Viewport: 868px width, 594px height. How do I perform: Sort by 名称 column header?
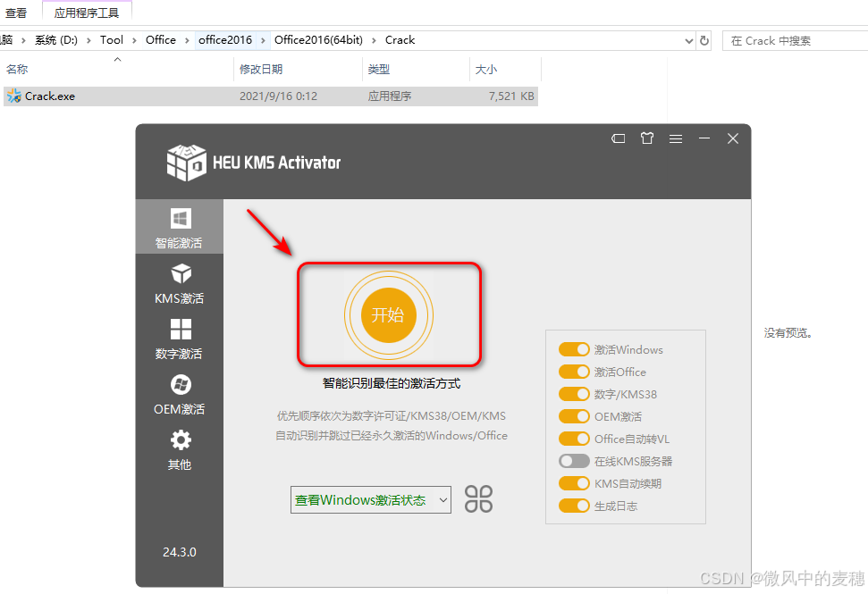119,69
